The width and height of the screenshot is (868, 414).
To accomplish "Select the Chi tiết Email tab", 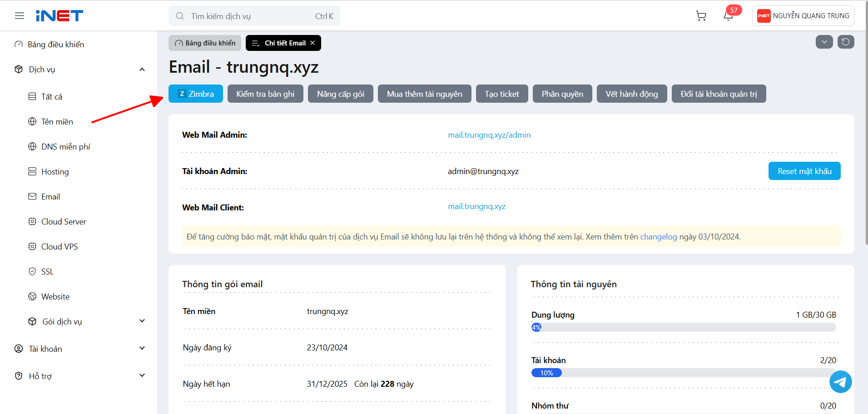I will point(283,43).
